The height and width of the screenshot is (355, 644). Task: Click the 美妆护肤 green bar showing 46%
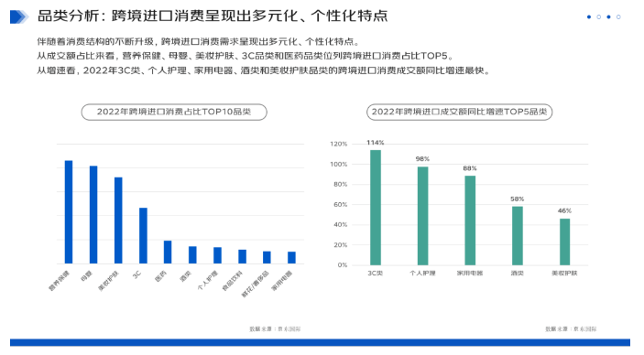point(564,242)
